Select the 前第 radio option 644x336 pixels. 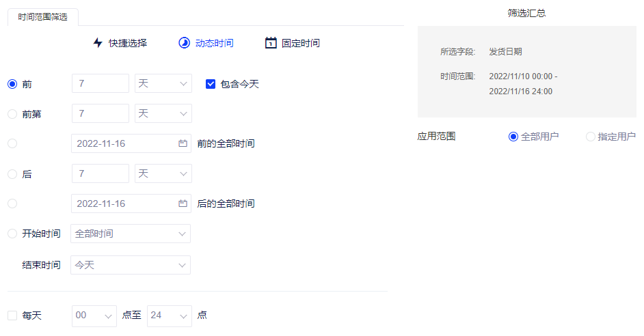click(12, 114)
